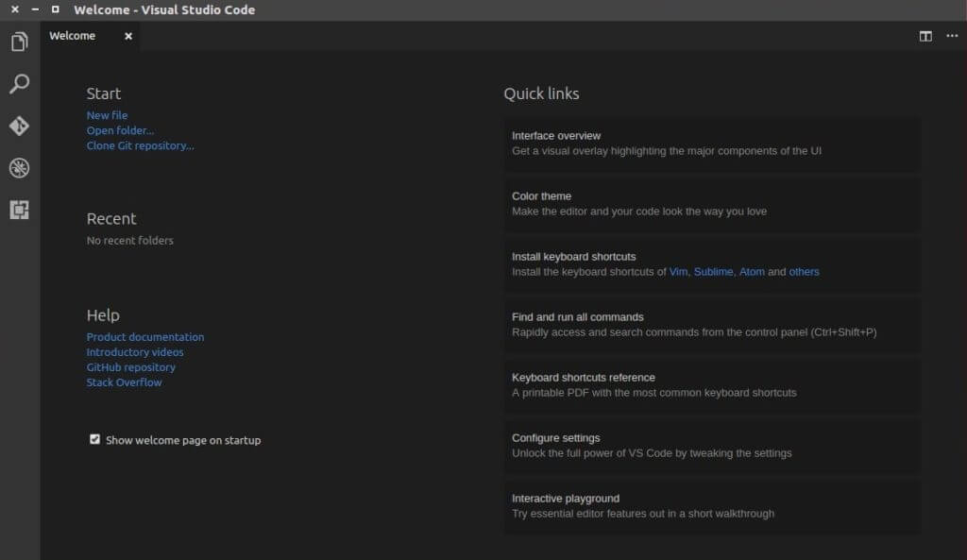967x560 pixels.
Task: Create a New file from Start section
Action: (x=107, y=114)
